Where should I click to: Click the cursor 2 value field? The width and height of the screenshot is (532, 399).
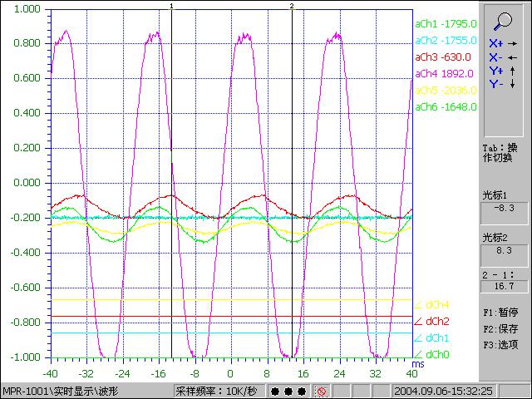click(x=505, y=249)
